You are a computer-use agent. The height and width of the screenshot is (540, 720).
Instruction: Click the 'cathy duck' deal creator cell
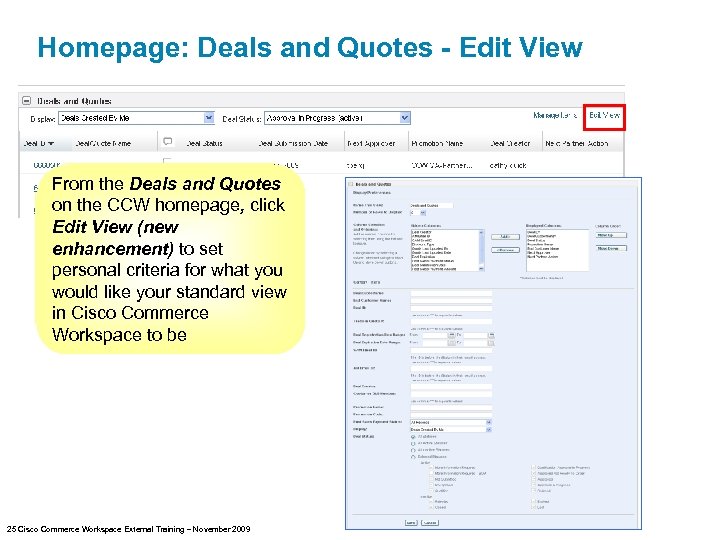pos(508,165)
